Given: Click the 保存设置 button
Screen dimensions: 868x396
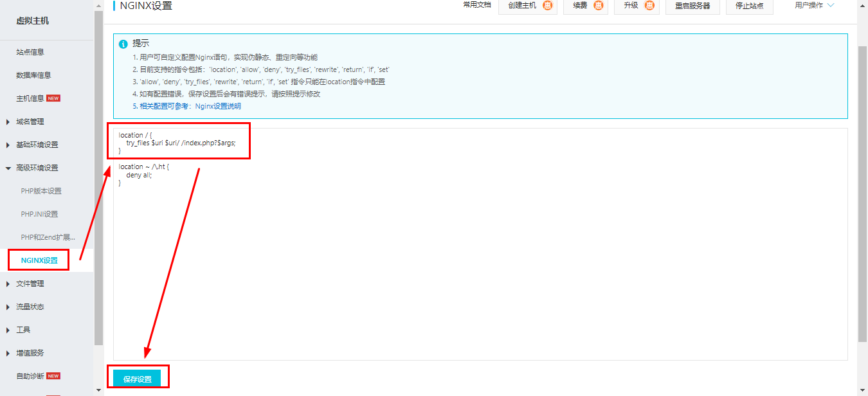Looking at the screenshot, I should point(137,379).
